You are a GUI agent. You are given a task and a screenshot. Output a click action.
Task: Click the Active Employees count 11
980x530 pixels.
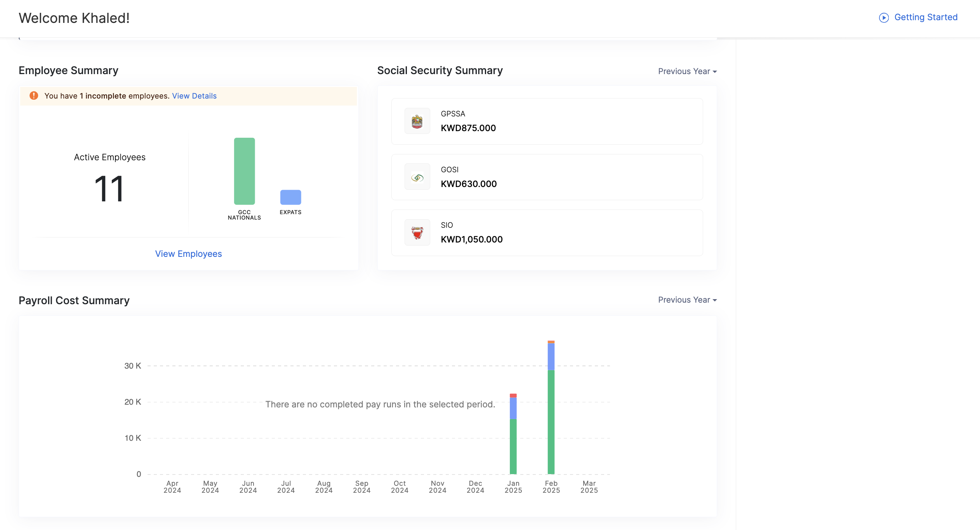[109, 189]
